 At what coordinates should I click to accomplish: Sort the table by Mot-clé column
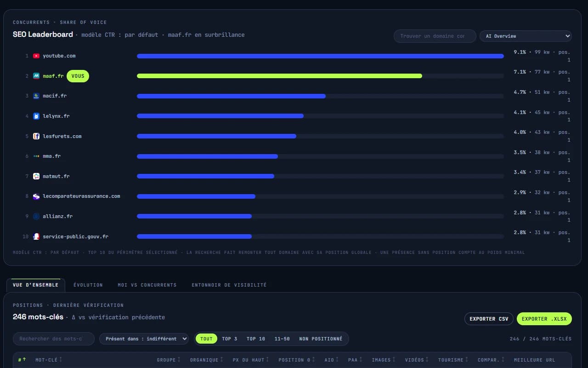pos(49,360)
